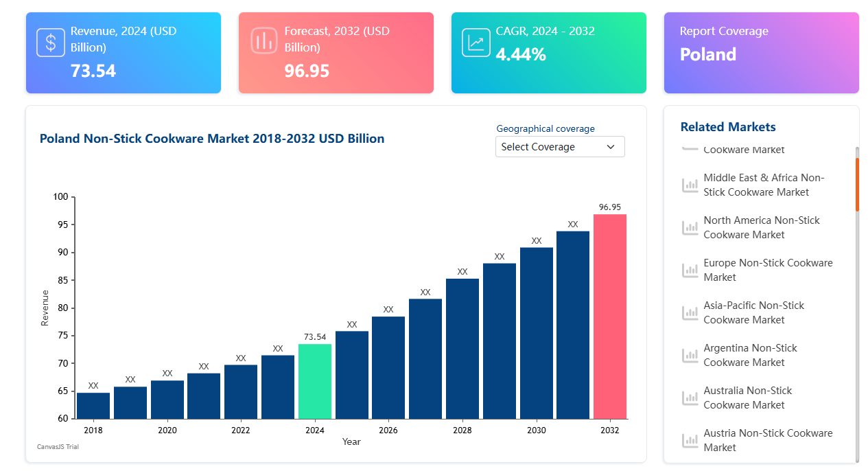Click chart icon beside North America market
This screenshot has height=471, width=868.
[x=690, y=228]
